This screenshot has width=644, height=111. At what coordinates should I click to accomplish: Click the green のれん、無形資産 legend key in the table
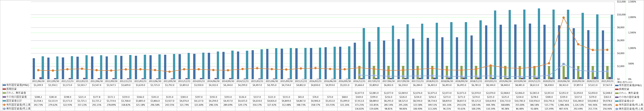click(x=5, y=93)
